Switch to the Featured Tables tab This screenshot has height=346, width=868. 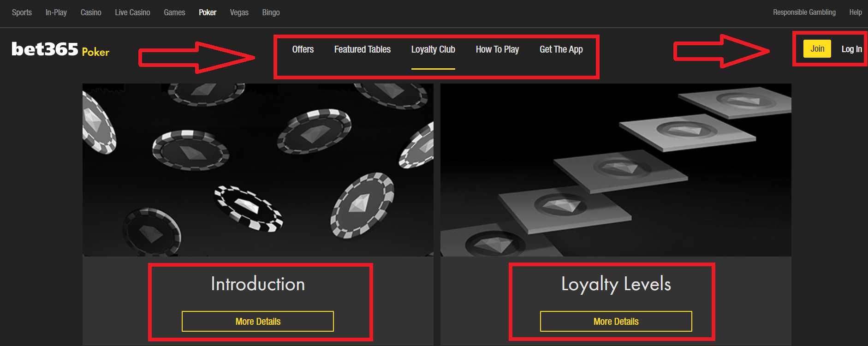[x=362, y=49]
